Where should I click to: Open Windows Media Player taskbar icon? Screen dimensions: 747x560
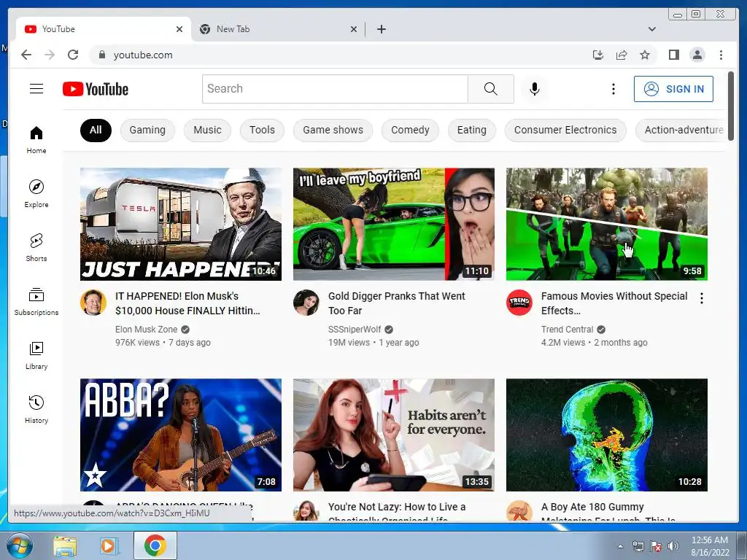109,545
